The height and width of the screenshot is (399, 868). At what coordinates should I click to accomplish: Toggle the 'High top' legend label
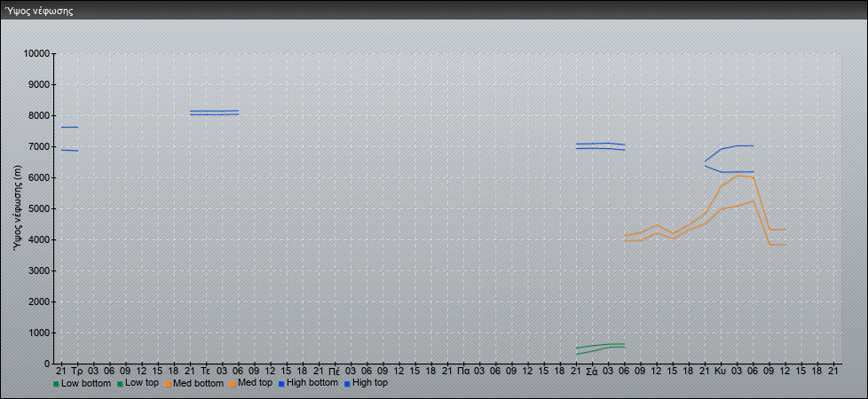pos(370,383)
